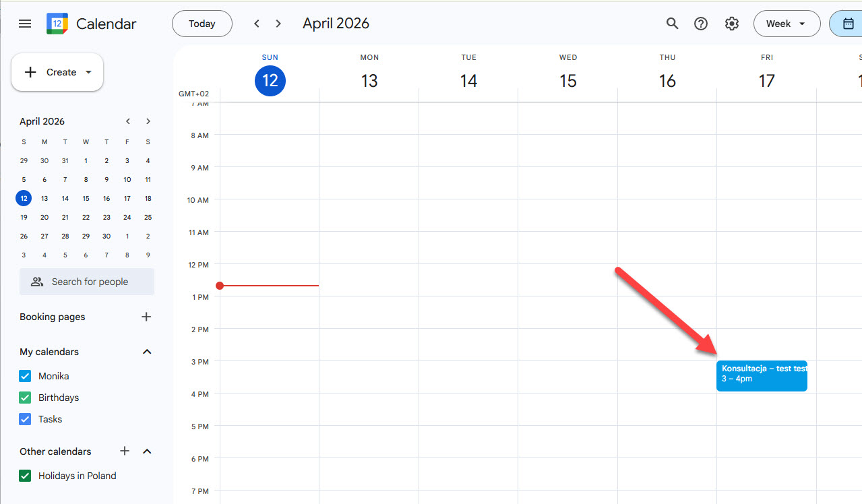Screen dimensions: 862x504
Task: Toggle the Birthdays calendar checkbox
Action: coord(26,398)
